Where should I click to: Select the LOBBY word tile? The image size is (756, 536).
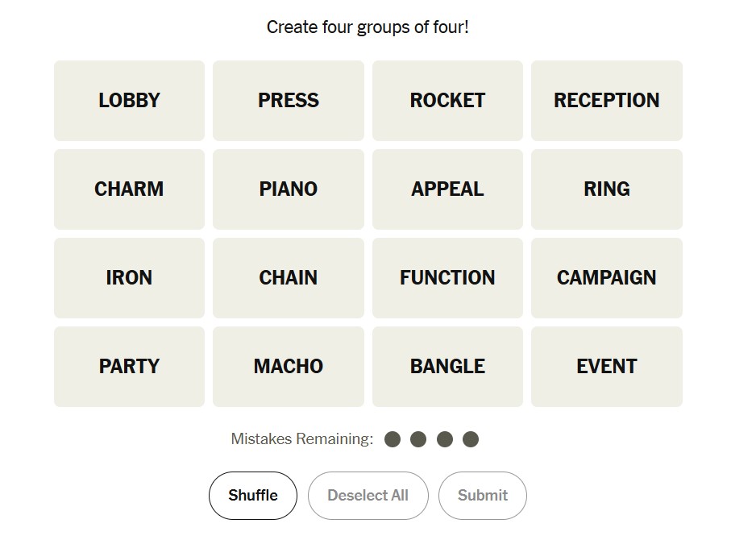coord(129,101)
